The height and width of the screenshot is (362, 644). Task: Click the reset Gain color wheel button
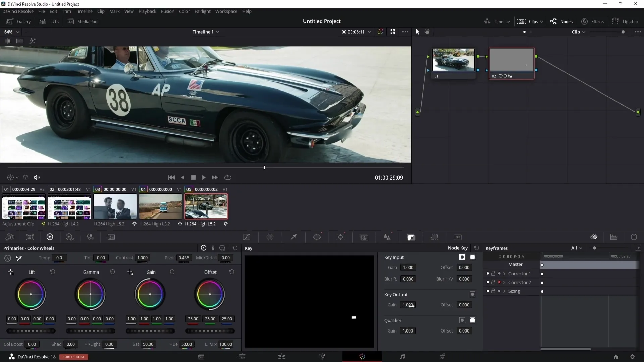pos(172,272)
